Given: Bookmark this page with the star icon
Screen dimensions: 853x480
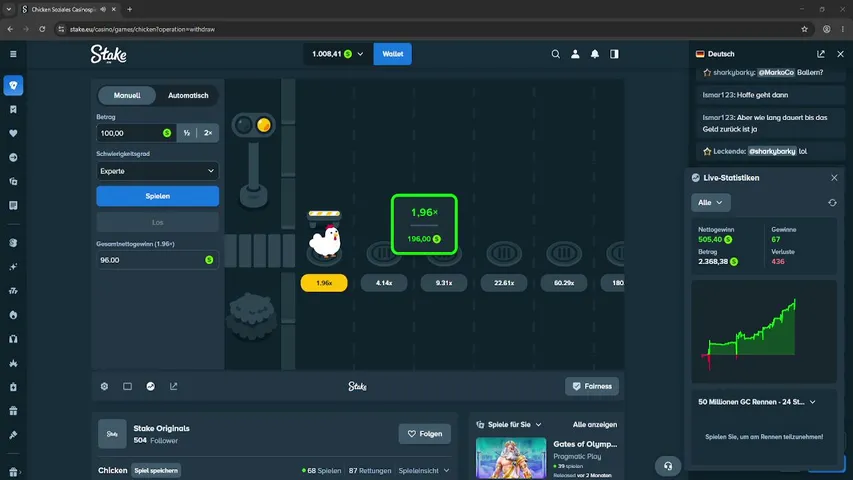Looking at the screenshot, I should pyautogui.click(x=805, y=29).
